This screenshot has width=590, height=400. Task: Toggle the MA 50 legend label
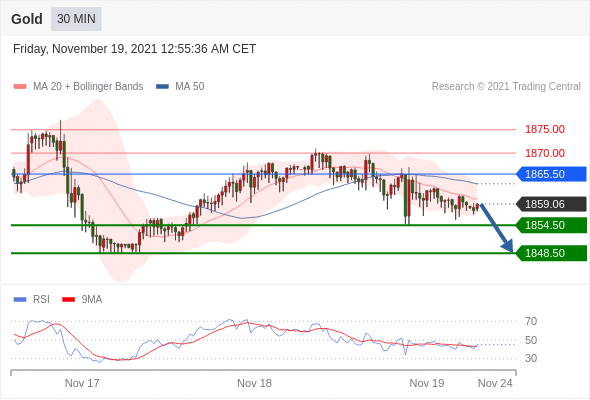190,87
